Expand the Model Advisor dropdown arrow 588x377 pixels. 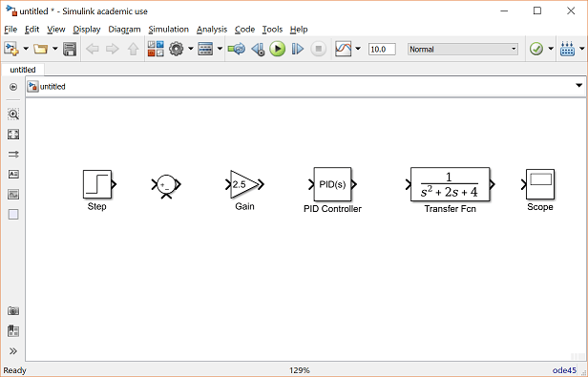point(551,49)
